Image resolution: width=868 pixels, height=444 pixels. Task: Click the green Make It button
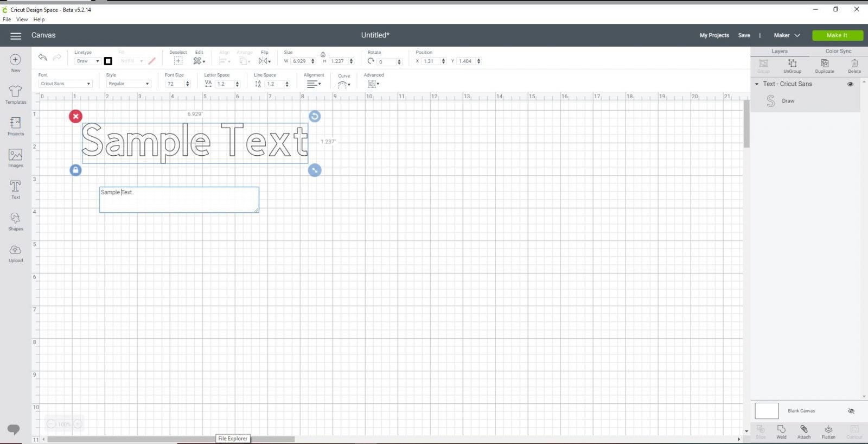pyautogui.click(x=837, y=35)
